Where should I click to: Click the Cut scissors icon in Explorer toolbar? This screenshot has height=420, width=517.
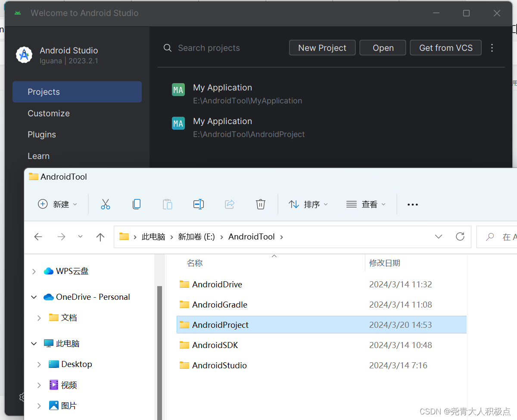click(106, 204)
